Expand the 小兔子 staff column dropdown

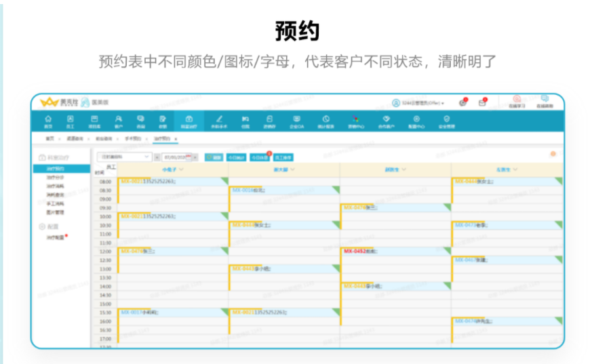click(182, 169)
